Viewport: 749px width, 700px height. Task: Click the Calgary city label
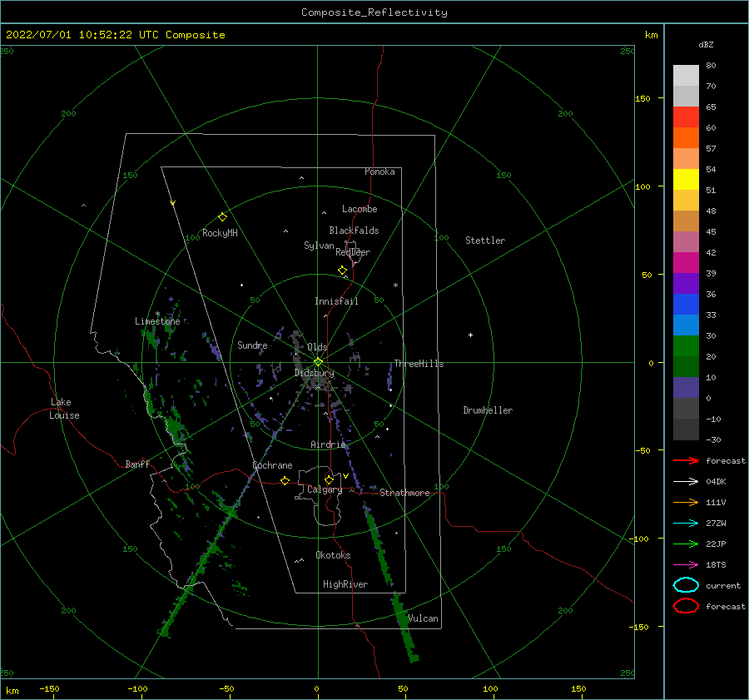(325, 489)
